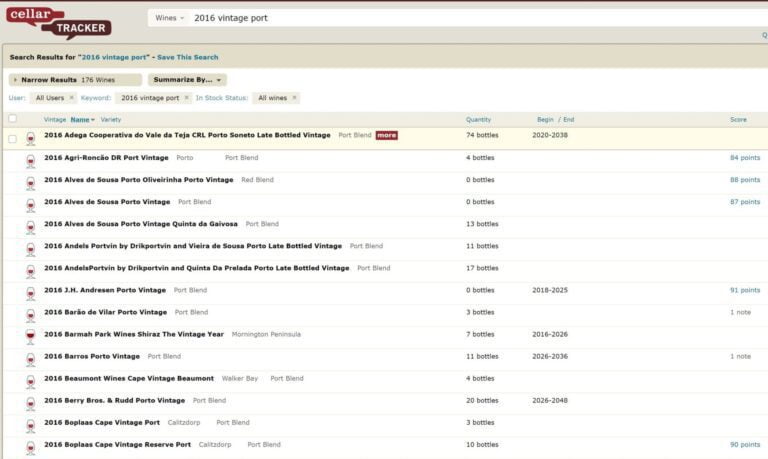768x459 pixels.
Task: Tick the checkbox for Adega Cooperativa Soneto row
Action: [x=13, y=139]
